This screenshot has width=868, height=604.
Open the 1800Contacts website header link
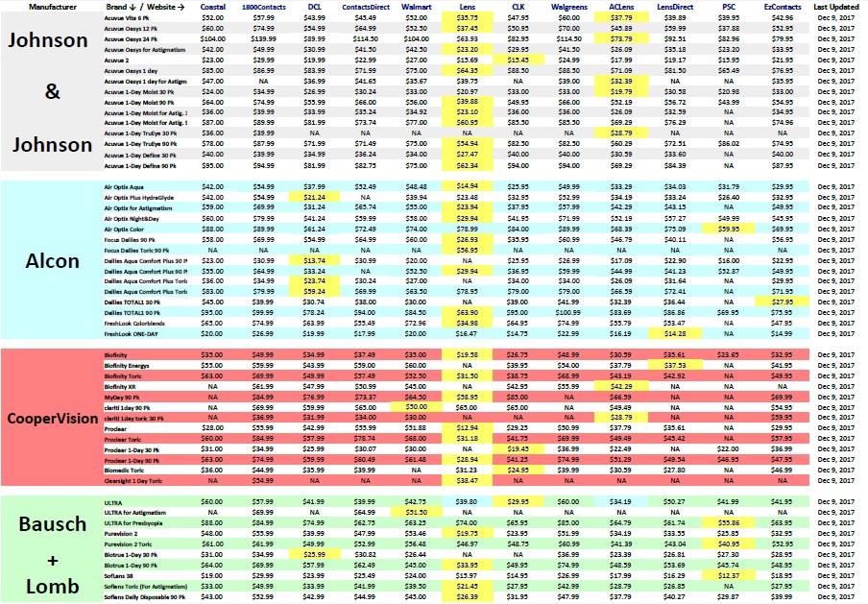pyautogui.click(x=263, y=7)
